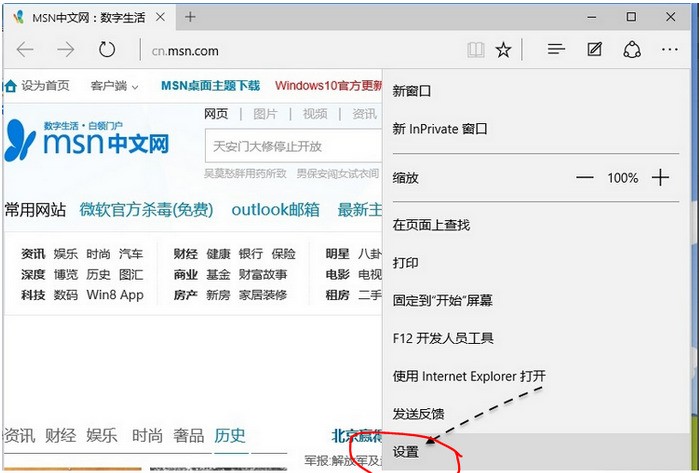The image size is (699, 473).
Task: Open 微软官方杀毒(免费) link
Action: 146,210
